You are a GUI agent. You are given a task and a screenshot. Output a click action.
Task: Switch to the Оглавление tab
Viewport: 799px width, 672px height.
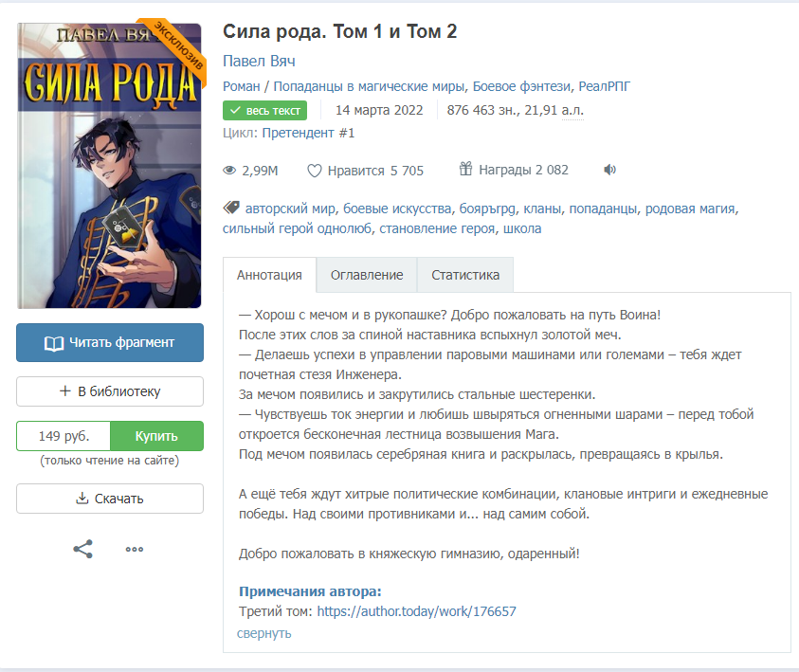click(367, 275)
